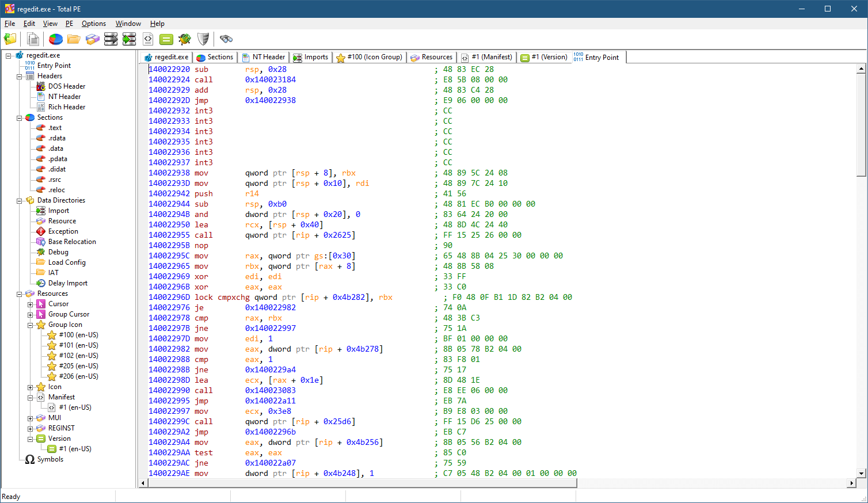Click the horizontal scrollbar thumb

click(362, 483)
